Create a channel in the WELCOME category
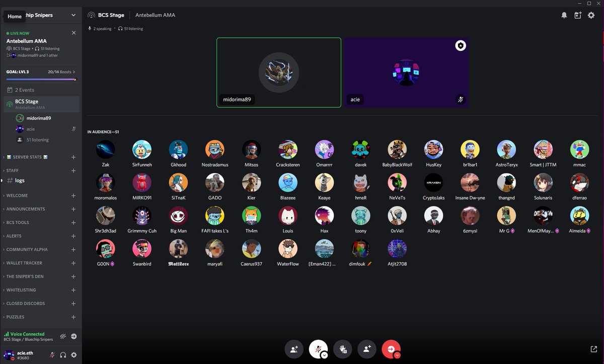 73,196
